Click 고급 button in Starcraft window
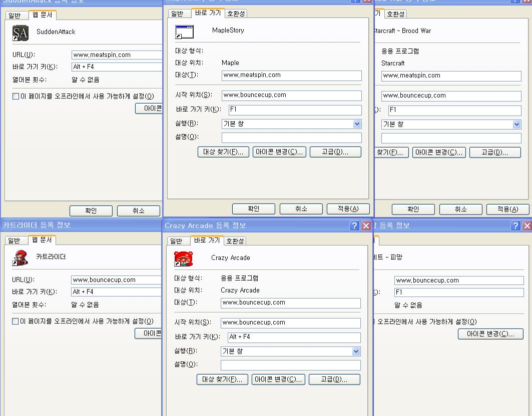532x416 pixels. click(495, 152)
